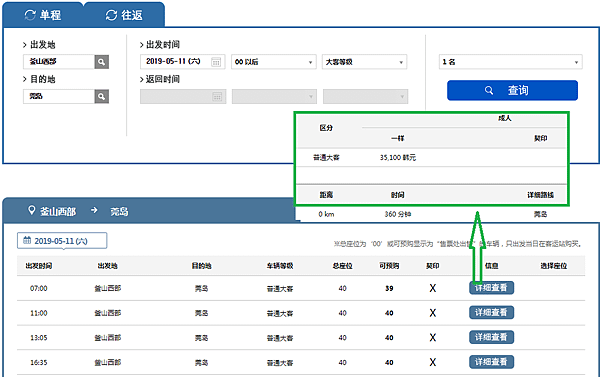Click the 13:05 departure time cell
Viewport: 600px width, 377px height.
click(39, 338)
